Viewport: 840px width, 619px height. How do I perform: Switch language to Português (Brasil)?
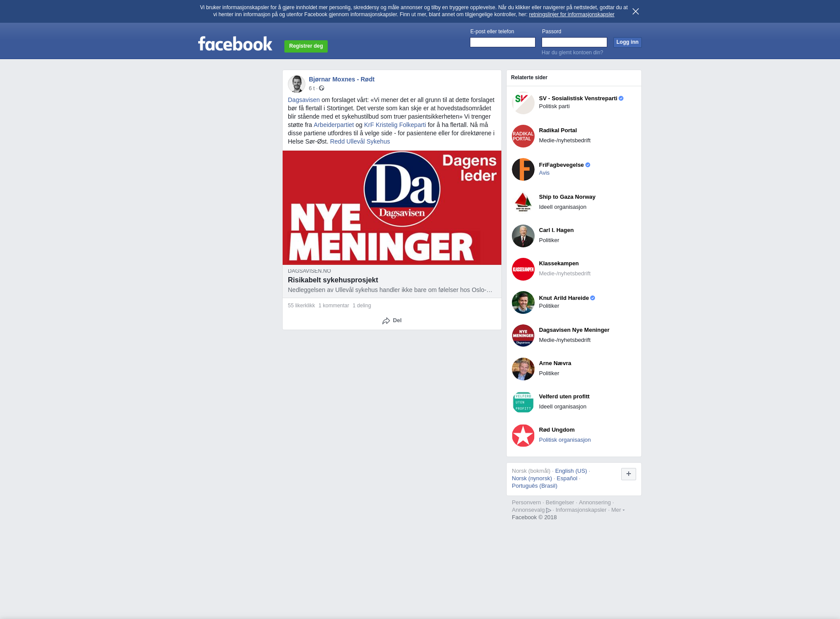point(535,486)
